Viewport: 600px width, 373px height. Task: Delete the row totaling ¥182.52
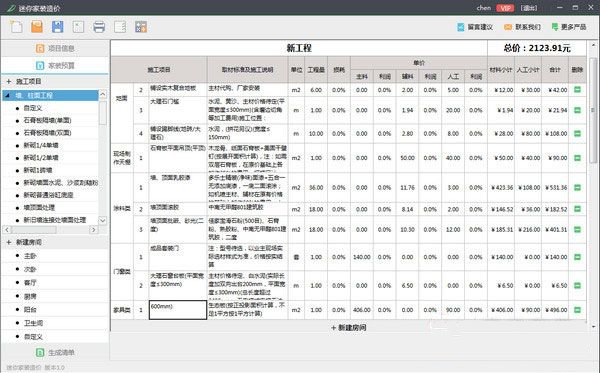[577, 209]
